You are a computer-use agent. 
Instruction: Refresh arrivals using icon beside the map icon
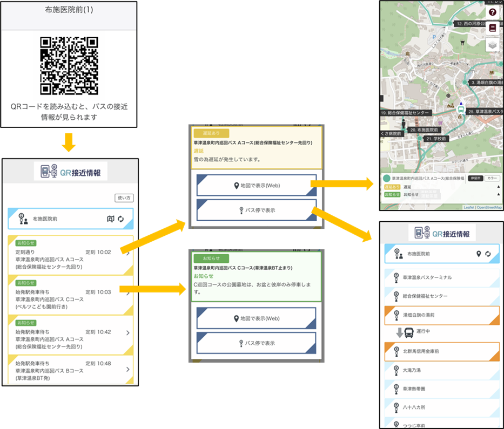[121, 219]
